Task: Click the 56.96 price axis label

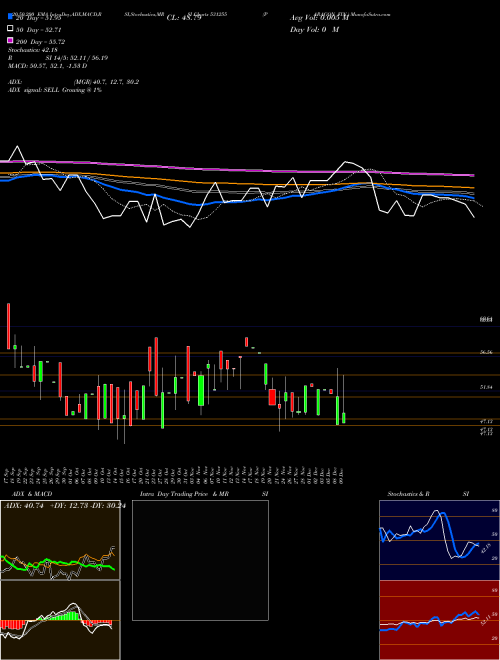Action: (486, 353)
